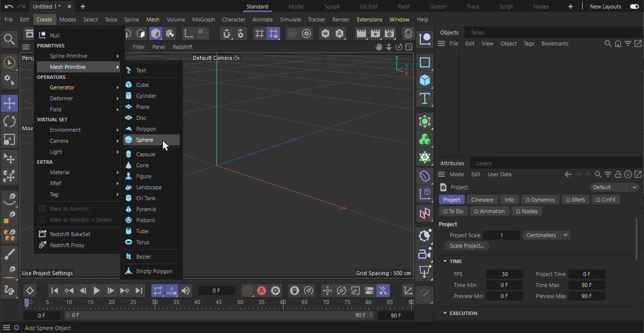The width and height of the screenshot is (644, 333).
Task: Click the Cone primitive in the submenu
Action: (142, 165)
